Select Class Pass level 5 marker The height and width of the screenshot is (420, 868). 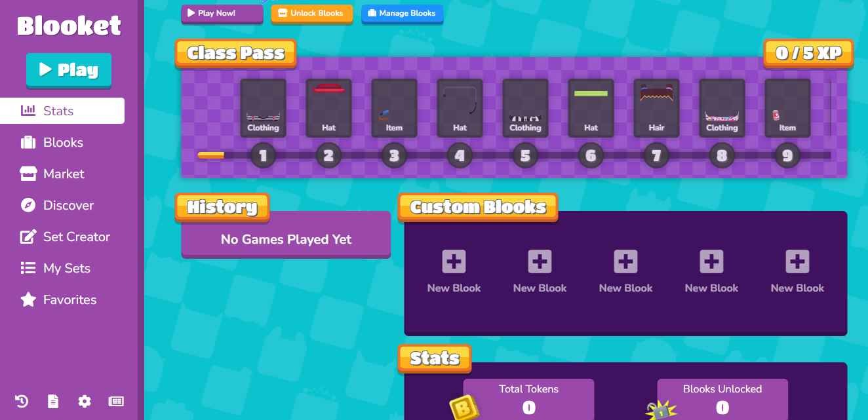pyautogui.click(x=525, y=156)
